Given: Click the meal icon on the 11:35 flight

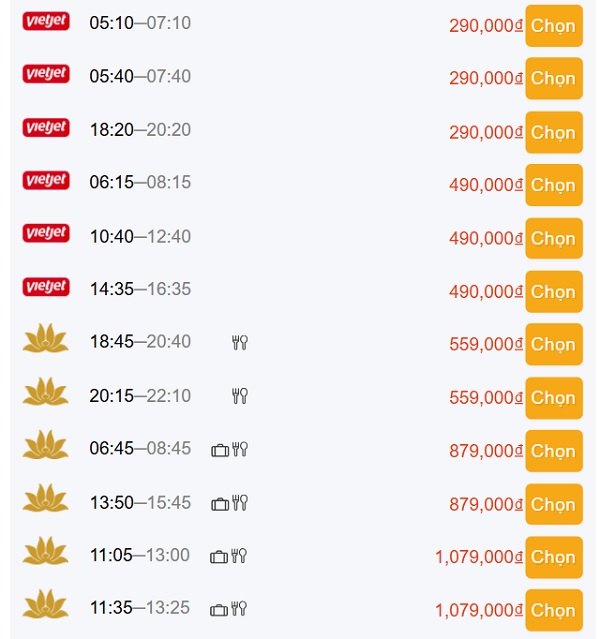Looking at the screenshot, I should pos(239,609).
